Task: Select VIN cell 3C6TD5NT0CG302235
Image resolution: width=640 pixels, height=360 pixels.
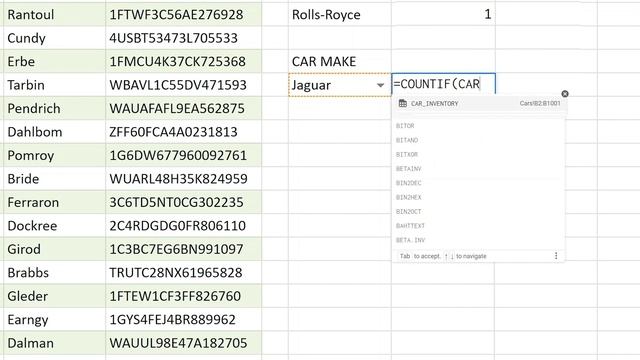Action: (x=184, y=202)
